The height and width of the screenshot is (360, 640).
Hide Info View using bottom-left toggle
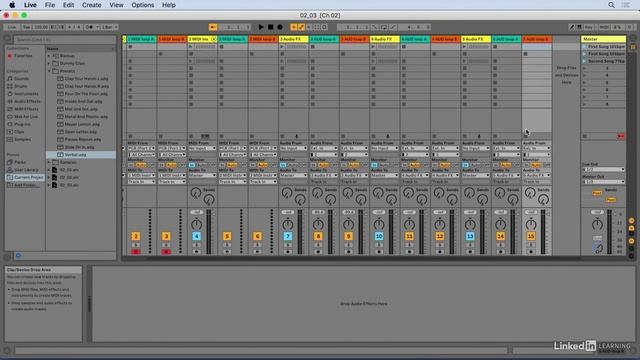pos(7,350)
